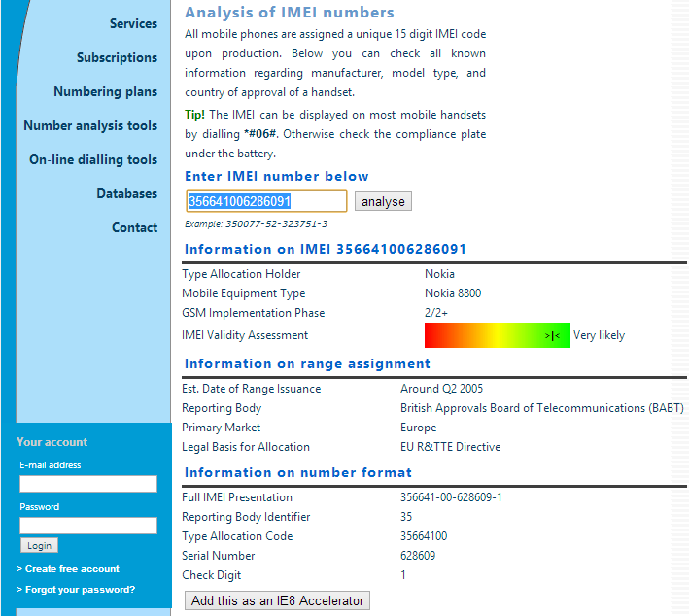Click the Password field
Viewport: 689px width, 616px height.
pos(88,526)
